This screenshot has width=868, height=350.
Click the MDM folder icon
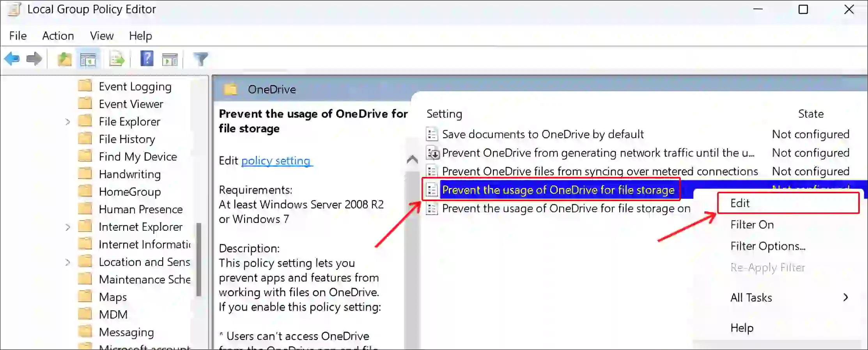[x=85, y=314]
